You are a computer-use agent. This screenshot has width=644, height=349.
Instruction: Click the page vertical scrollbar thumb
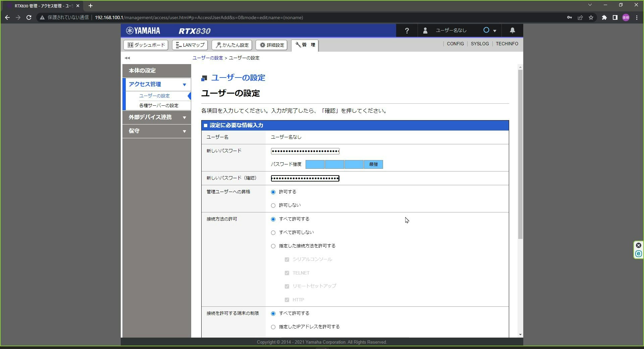(x=520, y=154)
